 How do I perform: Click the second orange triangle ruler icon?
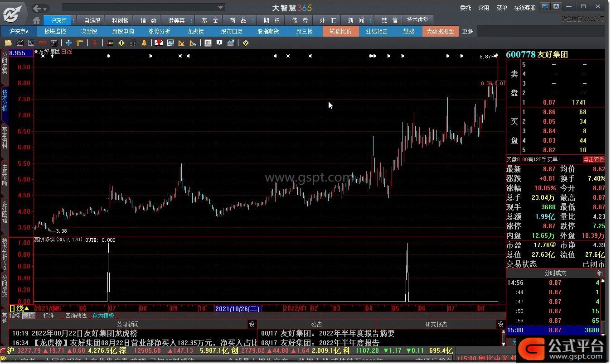coord(193,43)
